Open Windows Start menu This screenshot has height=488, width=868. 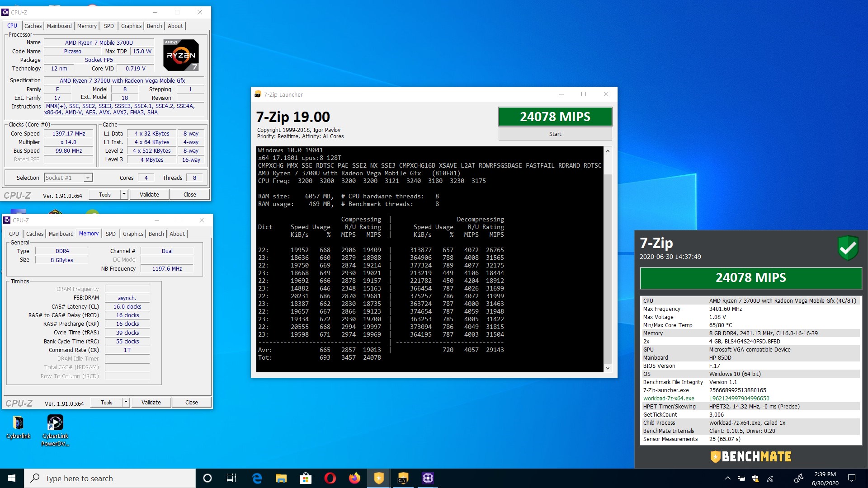(x=12, y=478)
